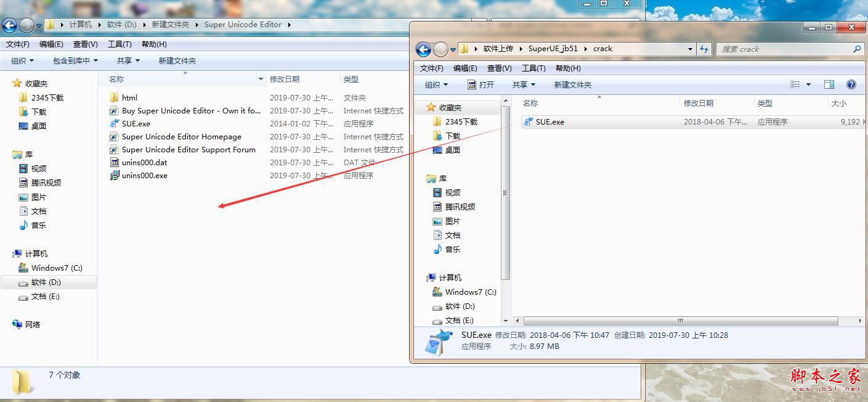
Task: Select Super Unicode Editor Support Forum shortcut
Action: (182, 149)
